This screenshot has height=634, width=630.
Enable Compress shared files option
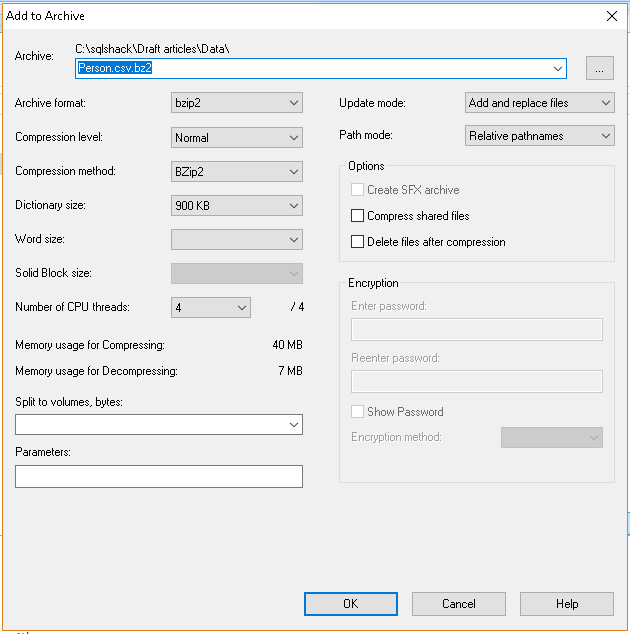pyautogui.click(x=358, y=216)
